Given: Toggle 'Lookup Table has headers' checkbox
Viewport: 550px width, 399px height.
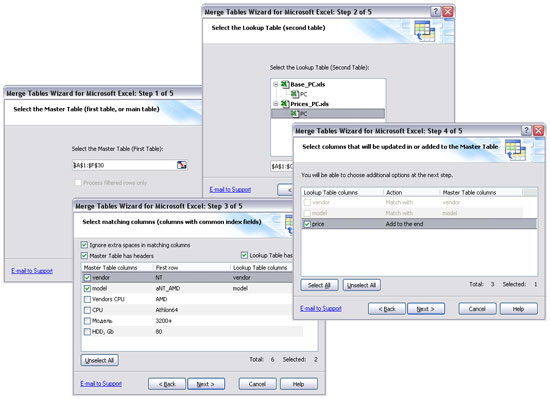Looking at the screenshot, I should (x=244, y=255).
